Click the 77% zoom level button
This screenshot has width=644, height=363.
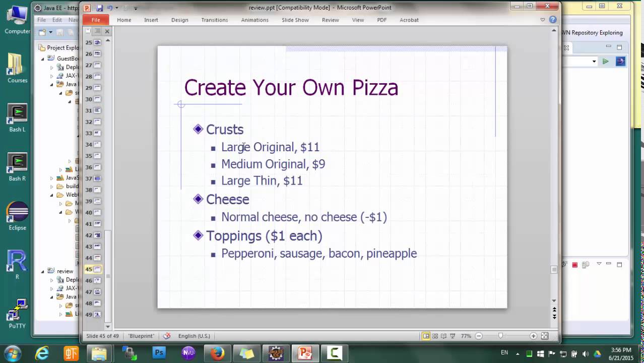tap(466, 336)
